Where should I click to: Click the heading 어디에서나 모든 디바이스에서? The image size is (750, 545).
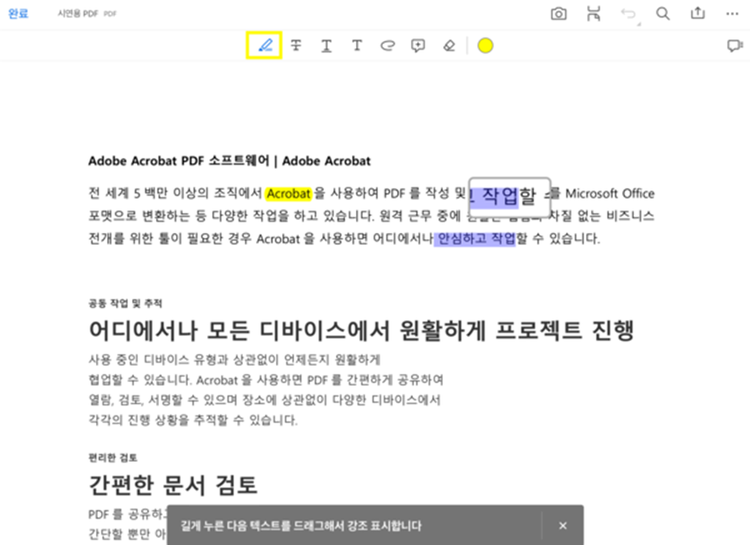(240, 330)
